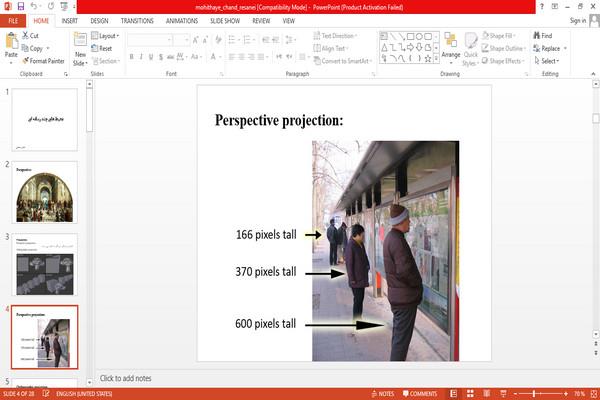
Task: Activate the Format Painter tool
Action: point(43,61)
